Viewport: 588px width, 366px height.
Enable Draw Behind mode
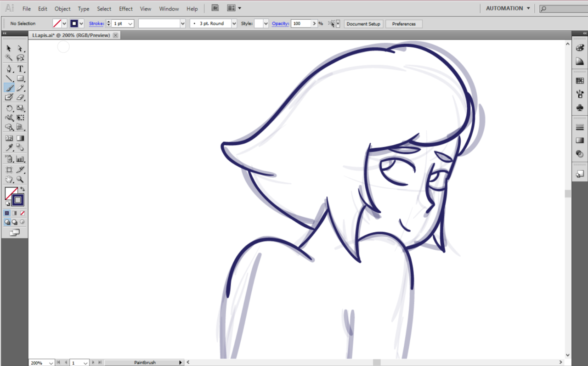15,222
